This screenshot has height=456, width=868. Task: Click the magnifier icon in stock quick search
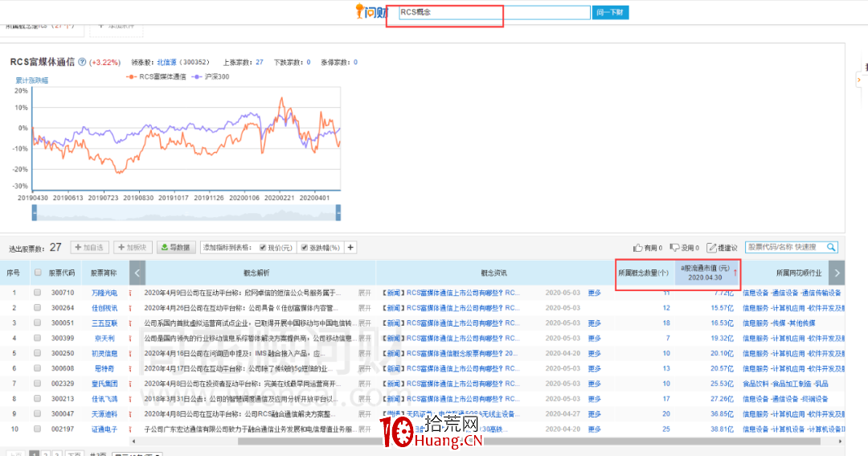[x=831, y=247]
